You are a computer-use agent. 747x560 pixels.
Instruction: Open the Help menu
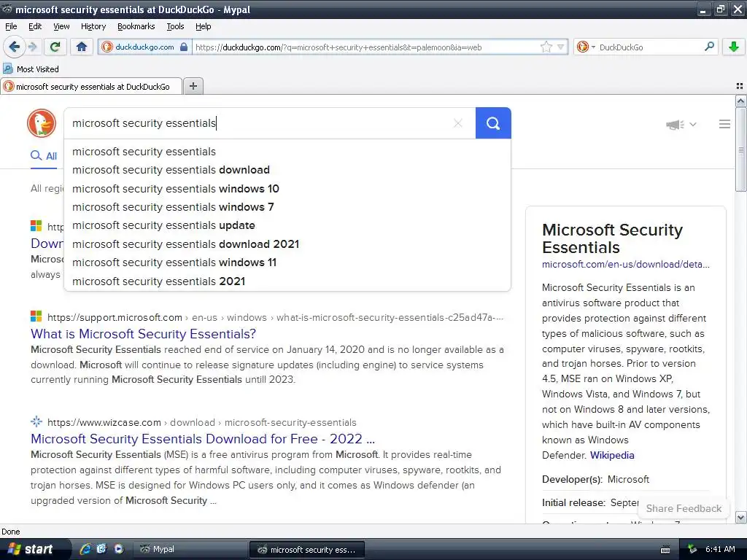tap(203, 26)
